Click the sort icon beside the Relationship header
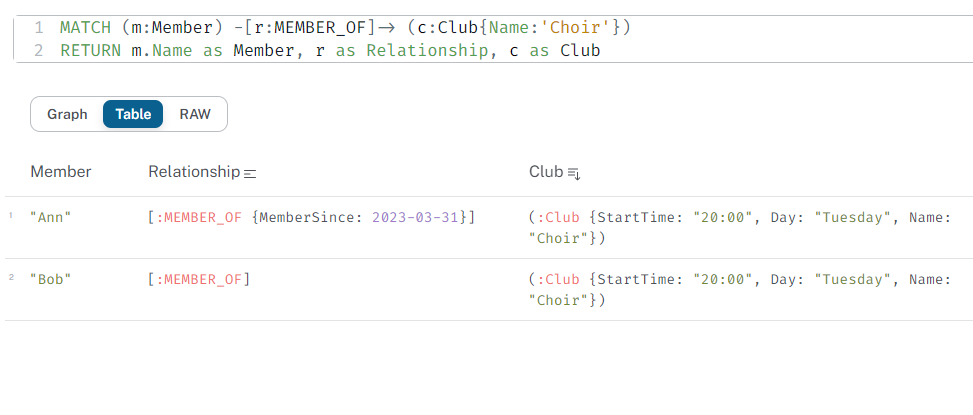973x415 pixels. click(250, 173)
